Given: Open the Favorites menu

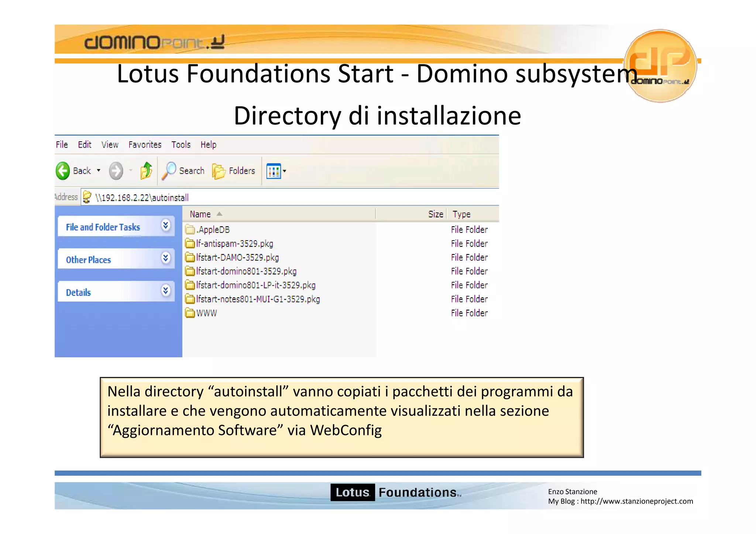Looking at the screenshot, I should (x=145, y=145).
